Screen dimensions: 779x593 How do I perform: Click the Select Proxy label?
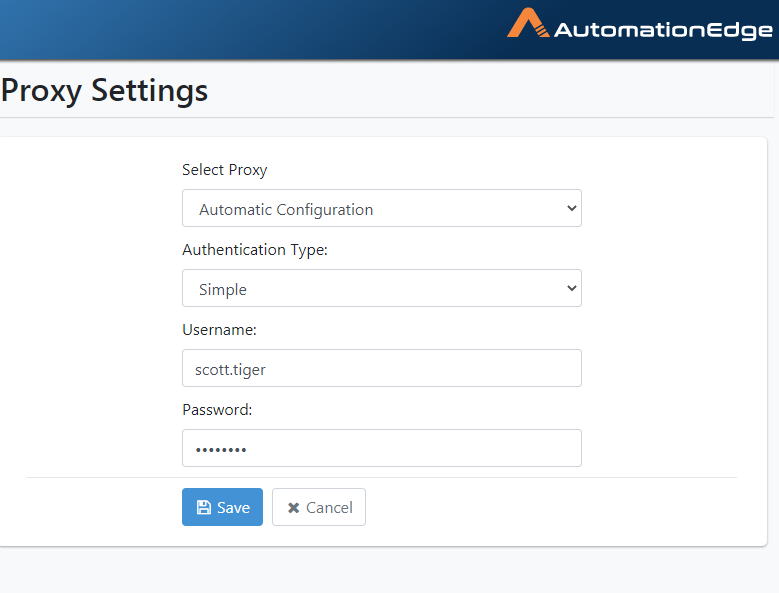pyautogui.click(x=225, y=170)
